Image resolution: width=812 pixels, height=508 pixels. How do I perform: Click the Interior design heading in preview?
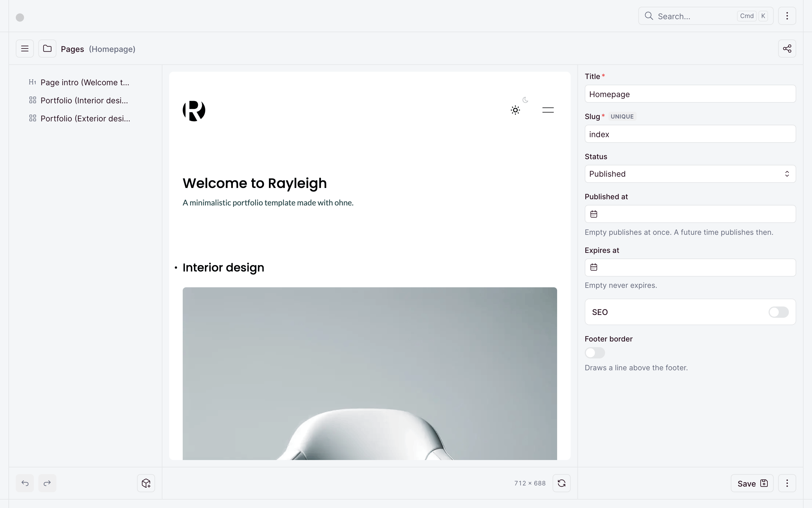(223, 268)
